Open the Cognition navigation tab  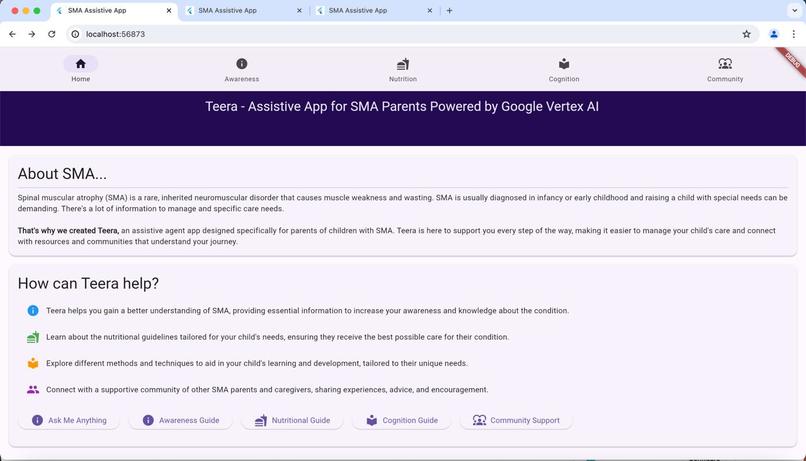(x=564, y=69)
